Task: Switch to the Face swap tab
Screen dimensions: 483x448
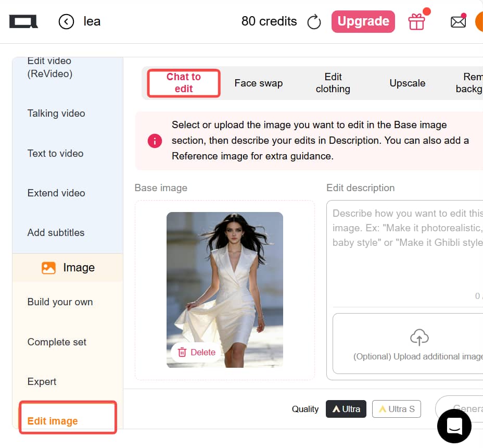Action: (x=259, y=83)
